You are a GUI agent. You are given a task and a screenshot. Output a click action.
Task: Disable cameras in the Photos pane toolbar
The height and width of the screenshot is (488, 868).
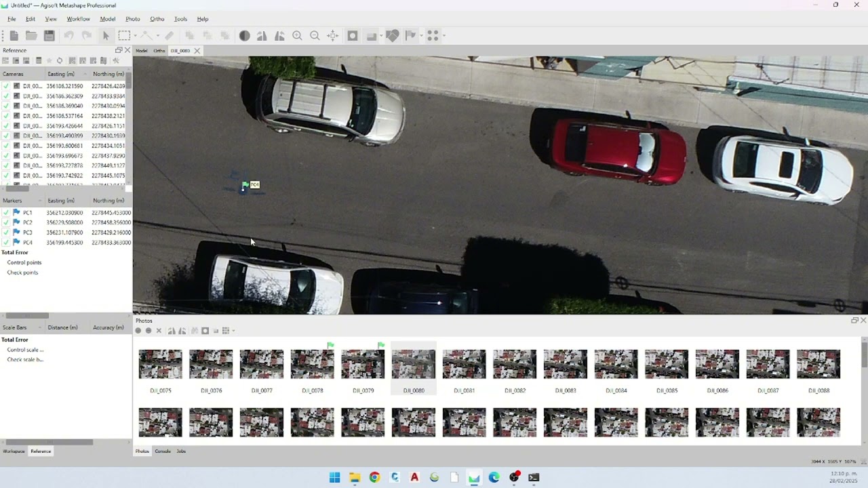pos(149,331)
